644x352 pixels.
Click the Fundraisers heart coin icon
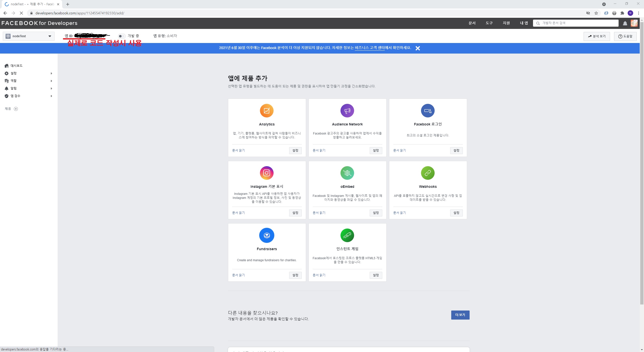tap(267, 235)
